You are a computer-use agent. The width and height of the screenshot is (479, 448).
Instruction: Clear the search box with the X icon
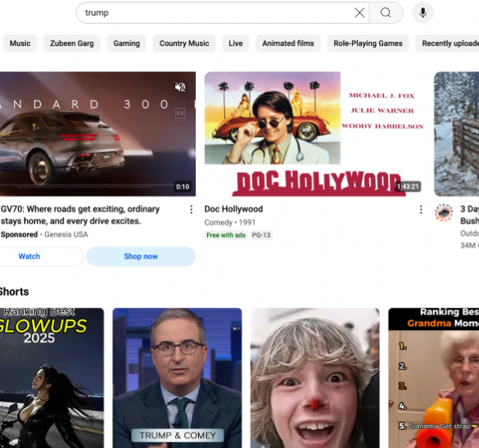[359, 12]
